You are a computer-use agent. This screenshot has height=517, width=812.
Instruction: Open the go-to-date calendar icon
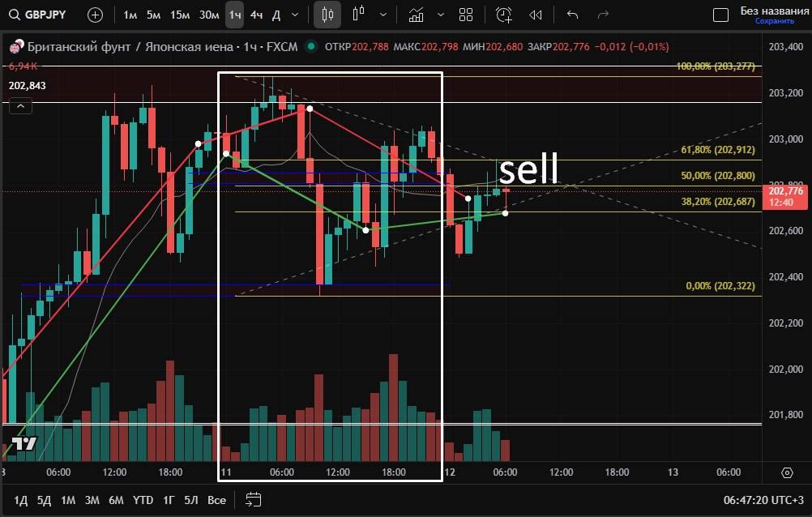point(254,499)
